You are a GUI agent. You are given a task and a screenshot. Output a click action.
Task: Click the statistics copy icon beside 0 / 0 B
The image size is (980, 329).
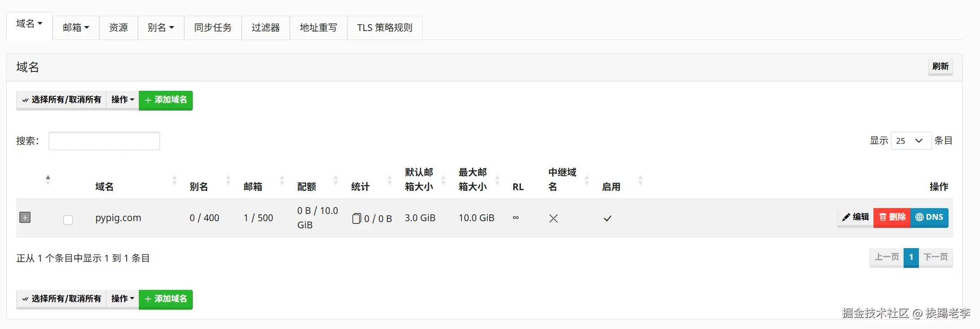pos(356,218)
